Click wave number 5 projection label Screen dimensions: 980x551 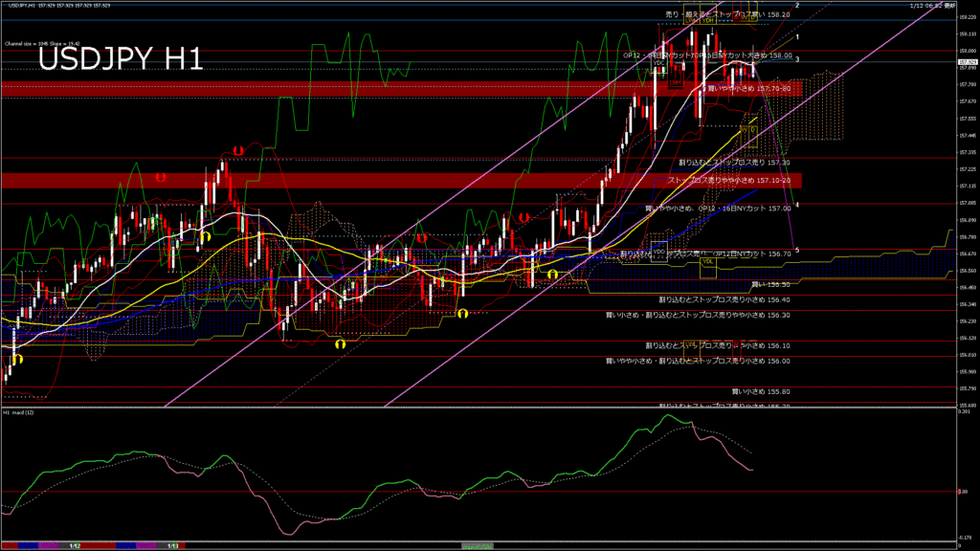[x=797, y=250]
